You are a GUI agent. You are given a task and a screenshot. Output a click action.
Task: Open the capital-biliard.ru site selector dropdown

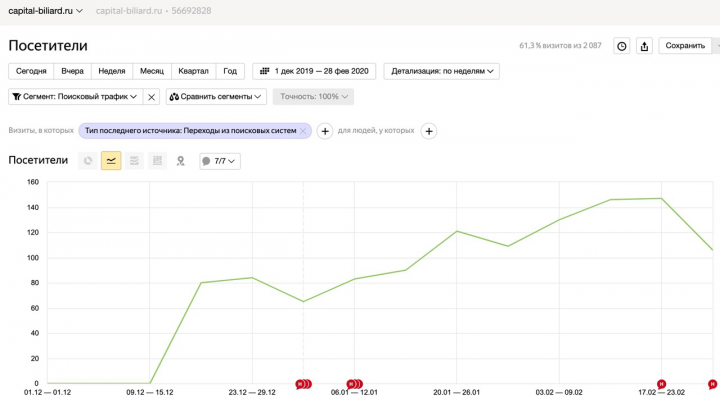[45, 11]
